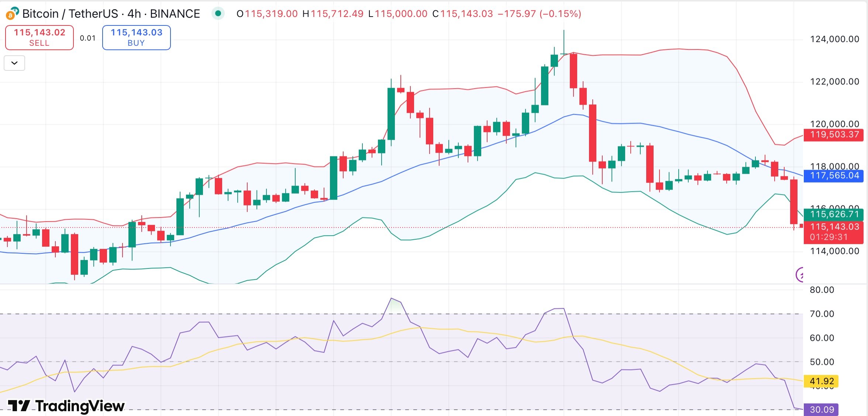The height and width of the screenshot is (416, 868).
Task: Click the red current price countdown label
Action: click(x=834, y=232)
